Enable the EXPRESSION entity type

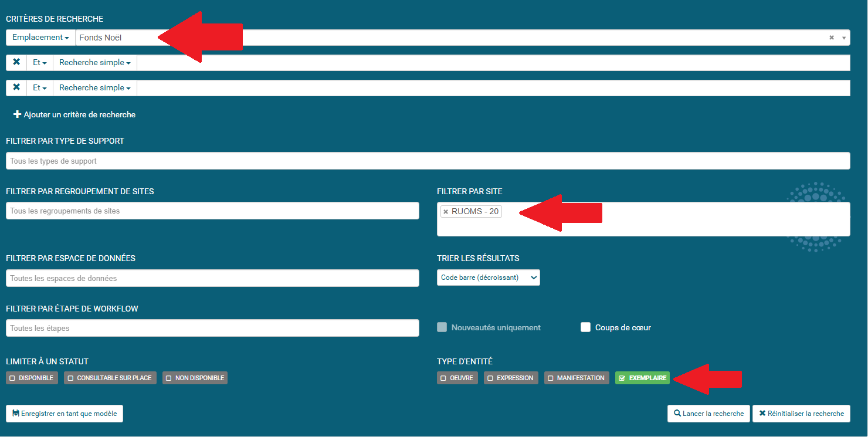click(x=511, y=378)
